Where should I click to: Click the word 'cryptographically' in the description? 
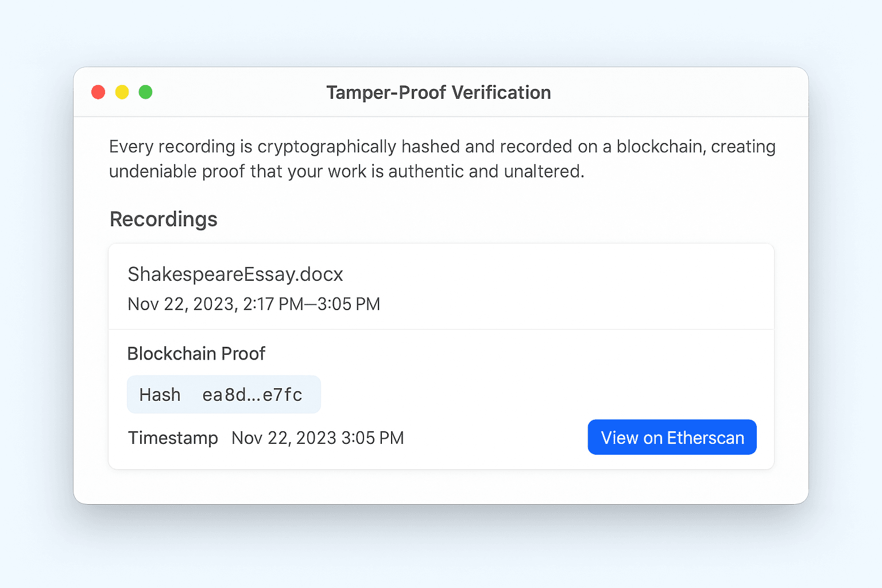point(327,147)
